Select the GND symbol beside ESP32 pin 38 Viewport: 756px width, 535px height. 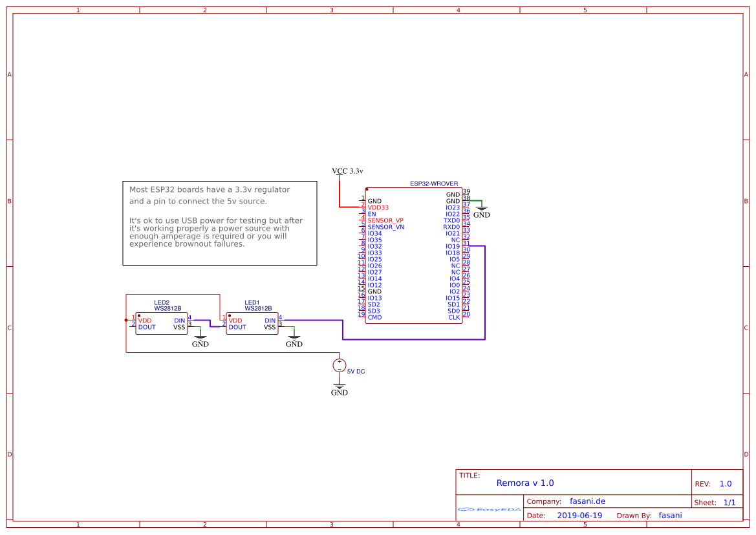[x=481, y=211]
